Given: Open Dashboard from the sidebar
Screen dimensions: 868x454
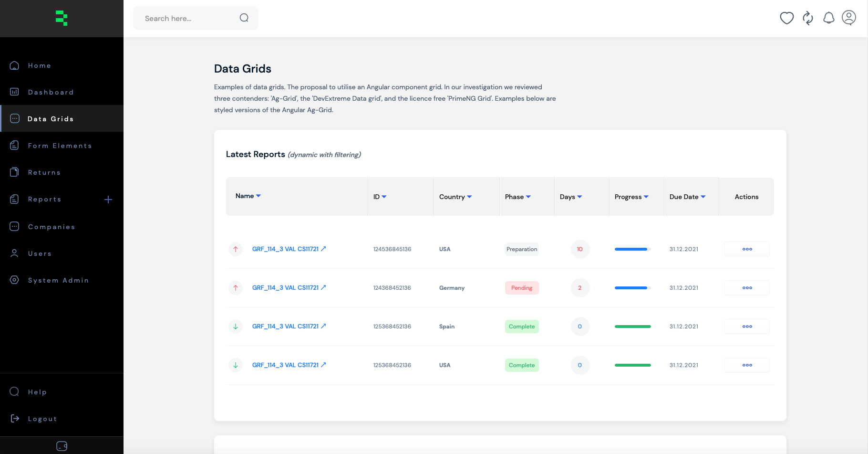Looking at the screenshot, I should click(62, 92).
